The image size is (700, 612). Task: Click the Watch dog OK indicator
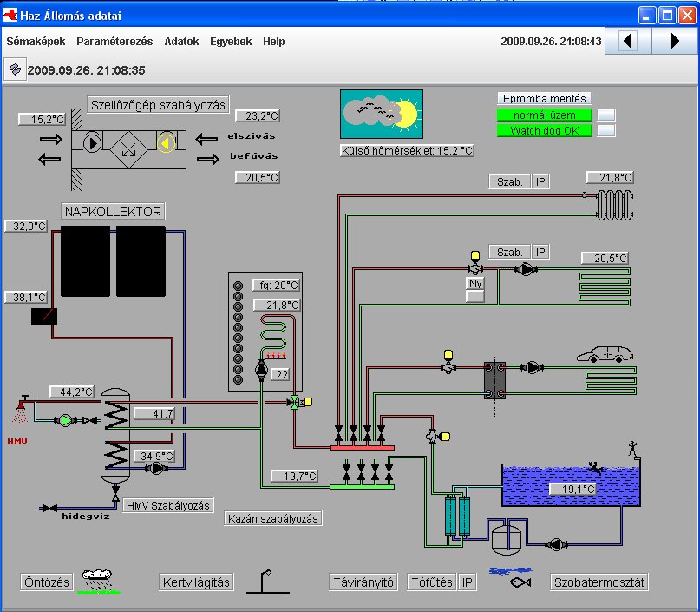coord(544,130)
